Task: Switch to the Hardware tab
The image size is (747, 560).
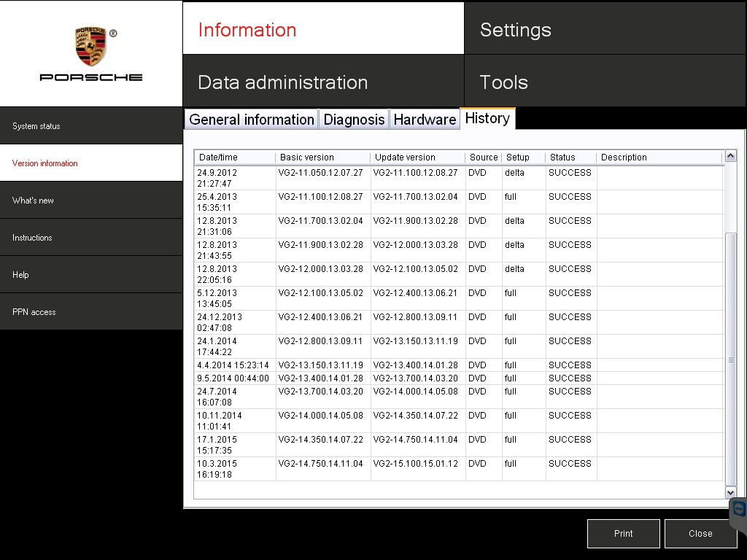Action: pyautogui.click(x=425, y=120)
